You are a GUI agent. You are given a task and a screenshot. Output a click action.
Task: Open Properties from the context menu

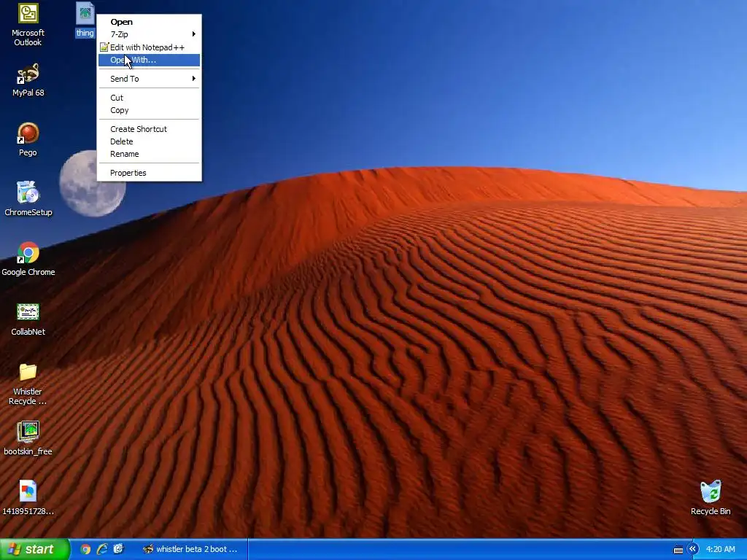click(149, 173)
